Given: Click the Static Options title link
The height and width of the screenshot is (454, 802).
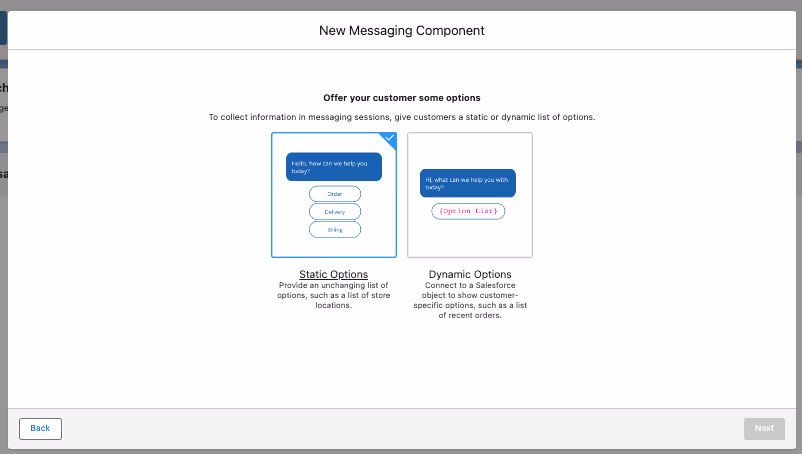Looking at the screenshot, I should pyautogui.click(x=333, y=274).
